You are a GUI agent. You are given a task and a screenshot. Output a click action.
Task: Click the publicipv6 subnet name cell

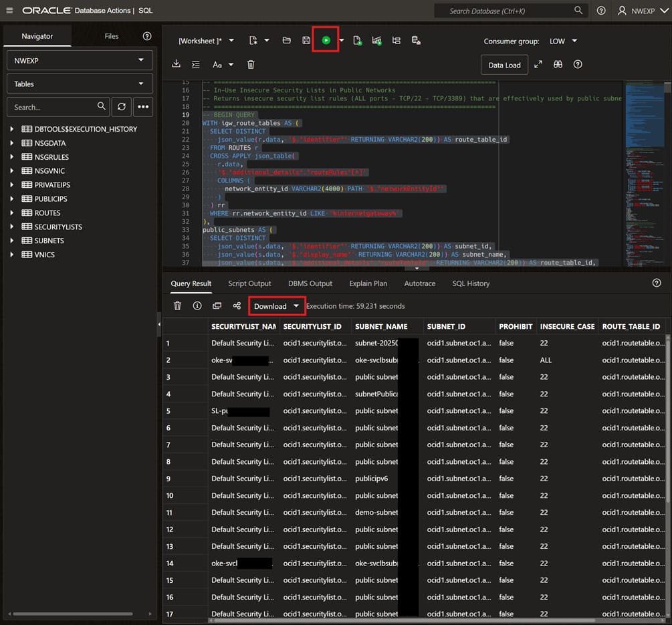(x=372, y=479)
